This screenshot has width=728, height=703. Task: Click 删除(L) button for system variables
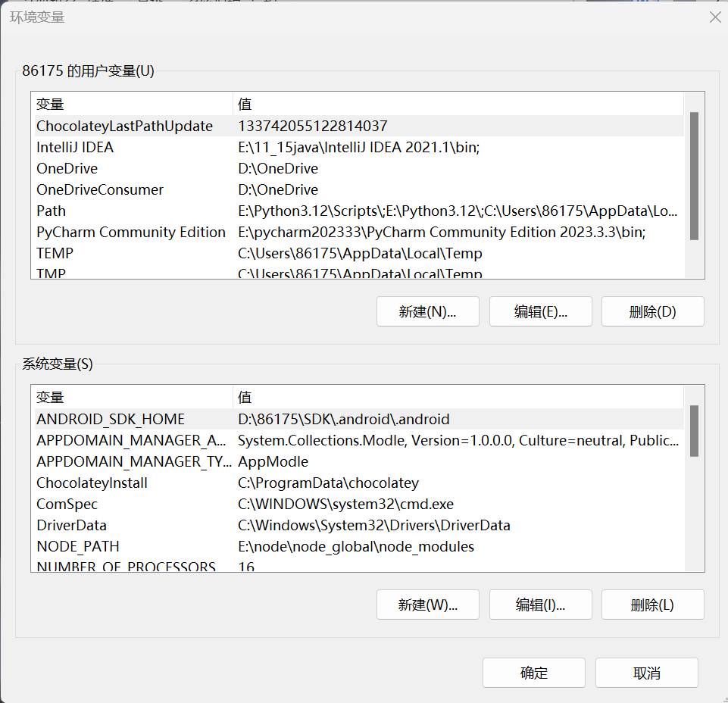[652, 605]
